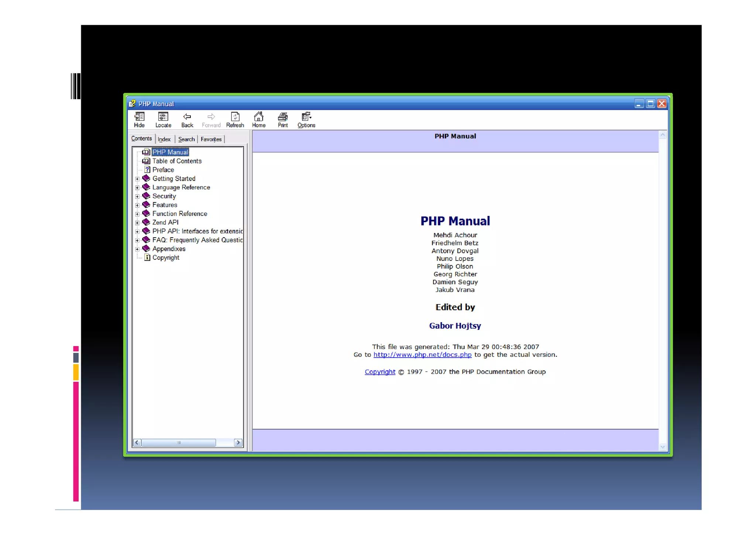Click the purple book icon beside Getting Started
Viewport: 756px width, 534px height.
[146, 178]
